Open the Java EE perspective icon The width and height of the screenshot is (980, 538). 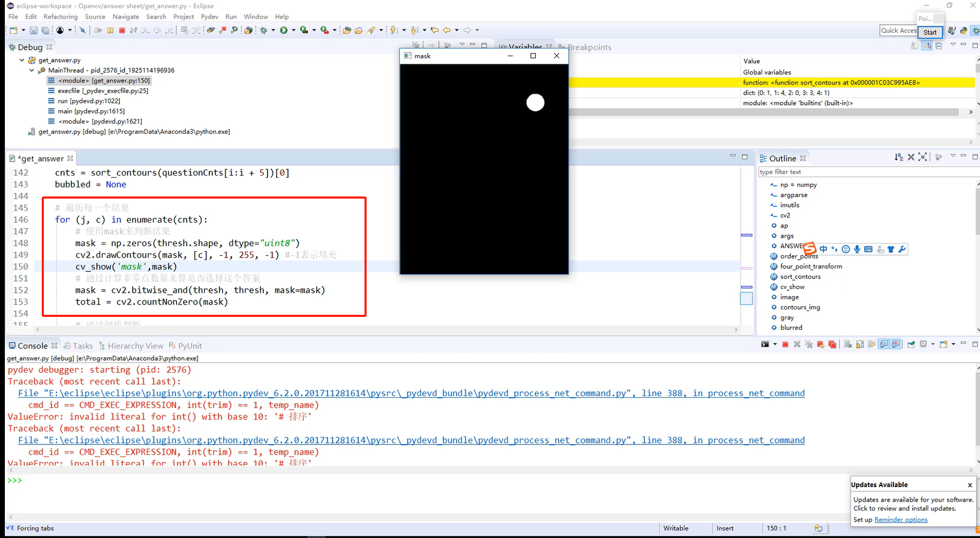pyautogui.click(x=952, y=31)
